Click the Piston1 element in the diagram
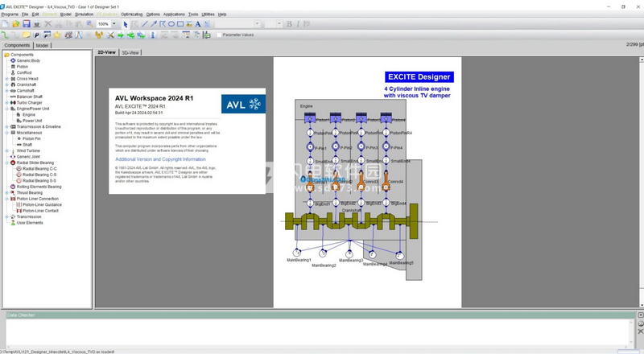644x354 pixels. pyautogui.click(x=310, y=119)
